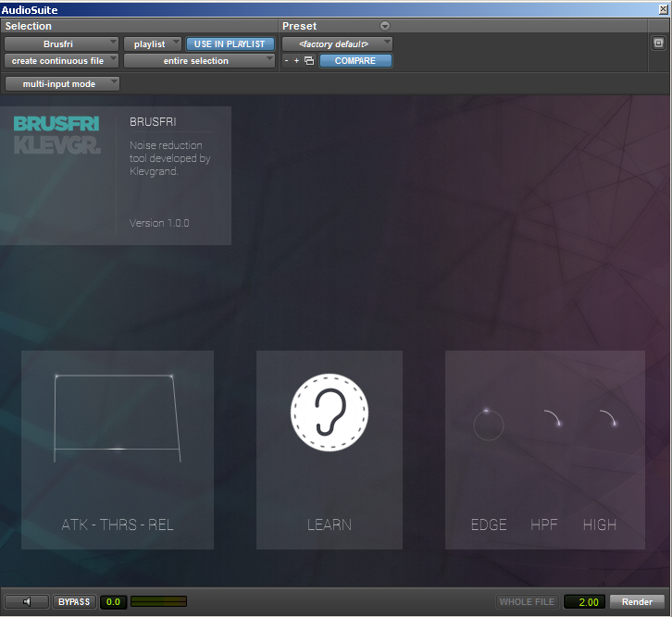
Task: Toggle the COMPARE button
Action: [x=355, y=61]
